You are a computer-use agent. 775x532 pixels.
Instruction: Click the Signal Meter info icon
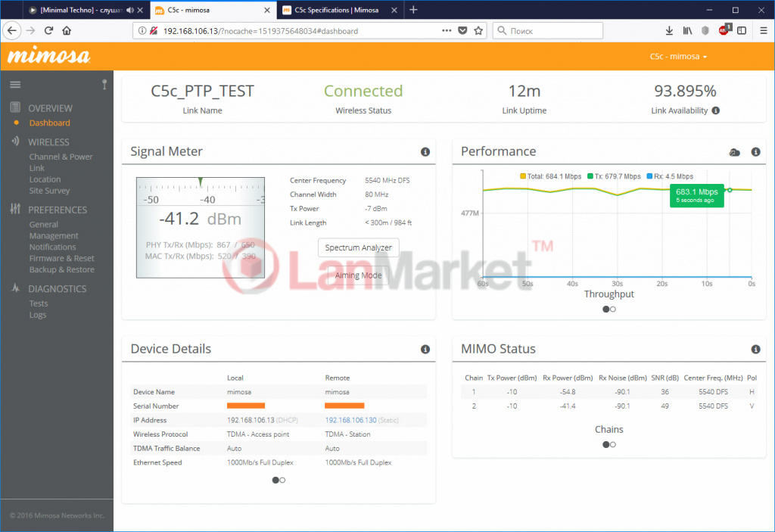click(425, 152)
